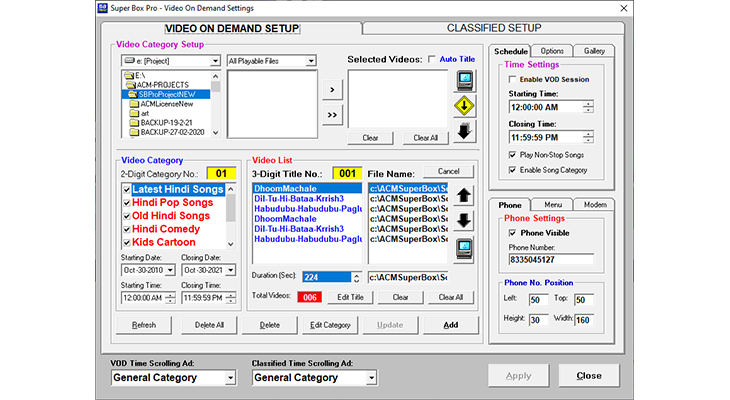
Task: Click the monitor preview icon beside Selected Videos
Action: pos(465,81)
